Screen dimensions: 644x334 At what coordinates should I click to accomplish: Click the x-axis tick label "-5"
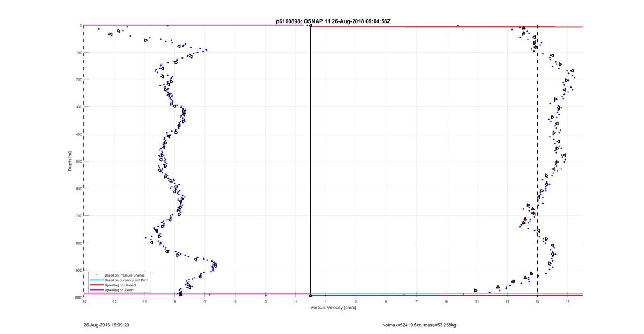click(235, 301)
